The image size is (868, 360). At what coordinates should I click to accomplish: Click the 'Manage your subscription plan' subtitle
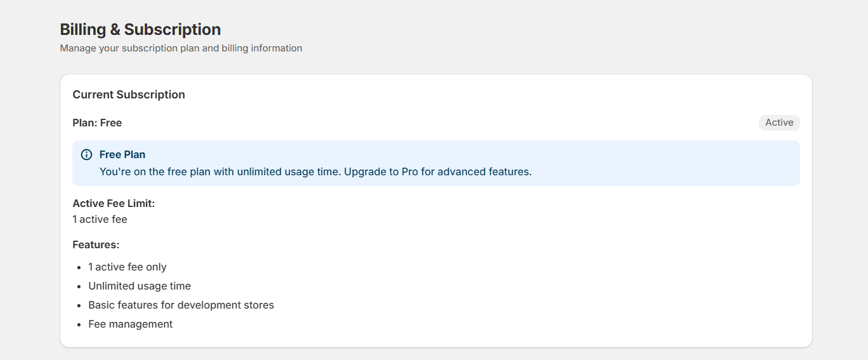181,48
